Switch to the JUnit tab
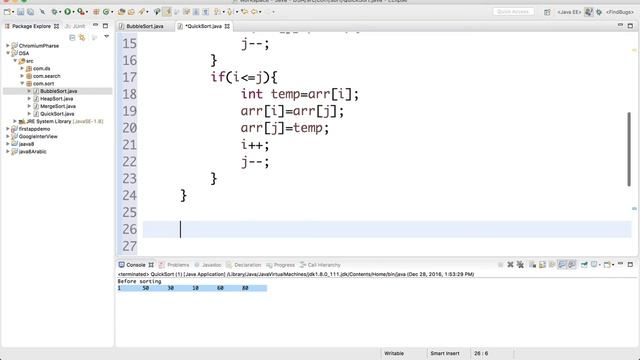Image resolution: width=640 pixels, height=360 pixels. click(x=75, y=26)
